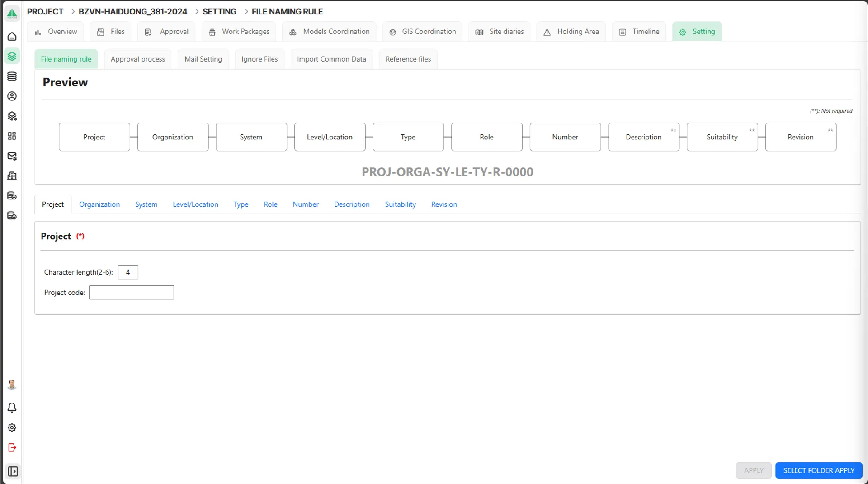
Task: Switch to Revision field tab
Action: [444, 204]
